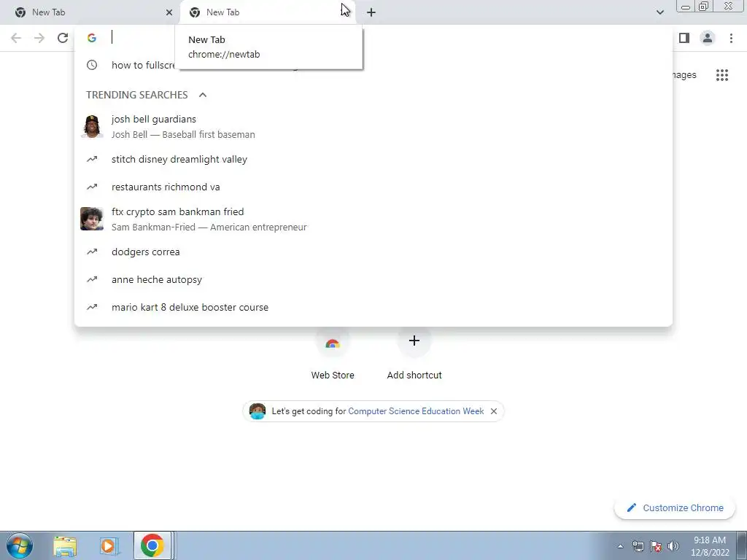The height and width of the screenshot is (560, 747).
Task: Open the Web Store shortcut
Action: (333, 352)
